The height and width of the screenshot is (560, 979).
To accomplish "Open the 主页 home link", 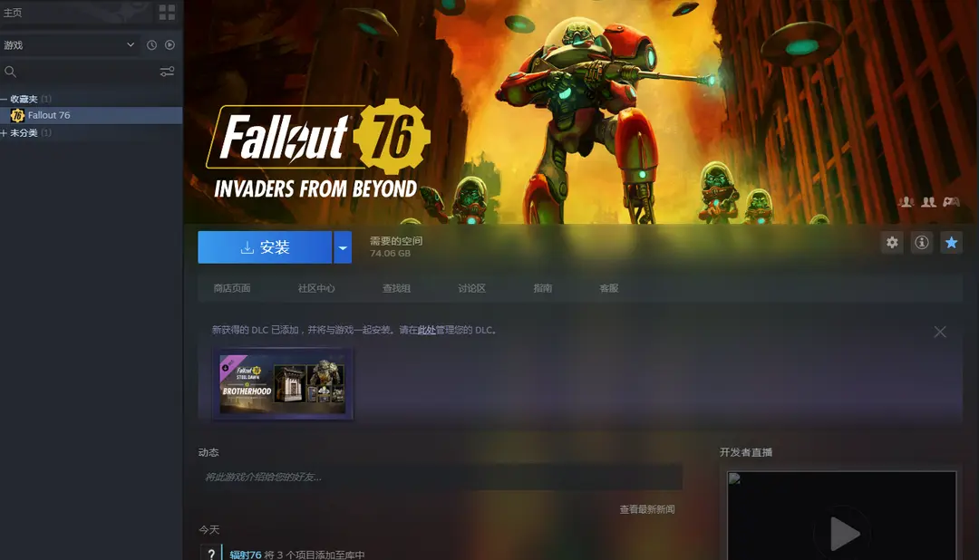I will click(x=13, y=13).
